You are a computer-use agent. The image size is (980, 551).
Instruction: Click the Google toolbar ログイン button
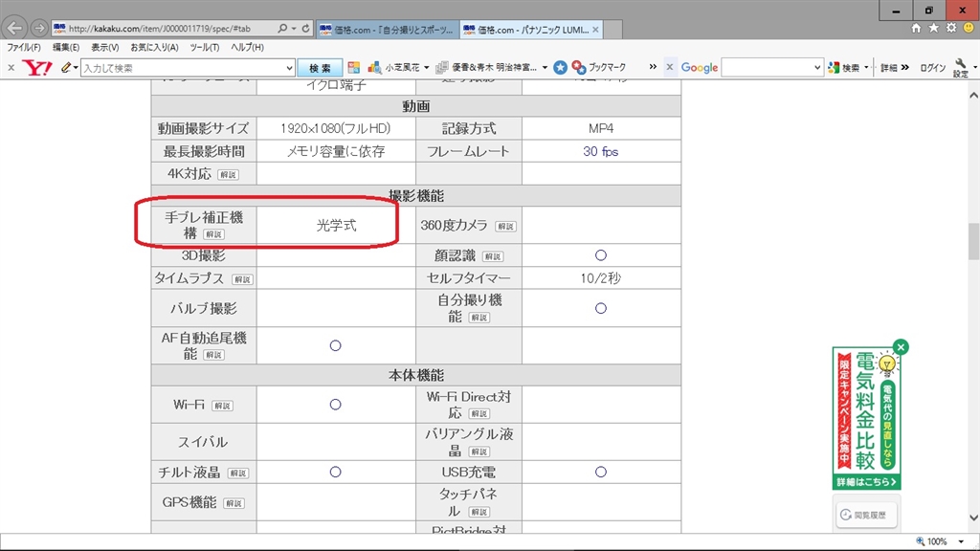coord(932,68)
